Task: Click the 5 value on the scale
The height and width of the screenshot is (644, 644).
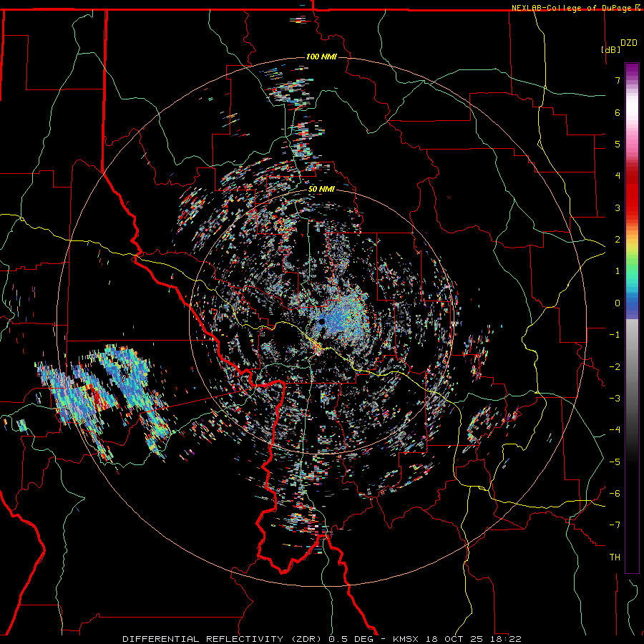Action: [618, 144]
